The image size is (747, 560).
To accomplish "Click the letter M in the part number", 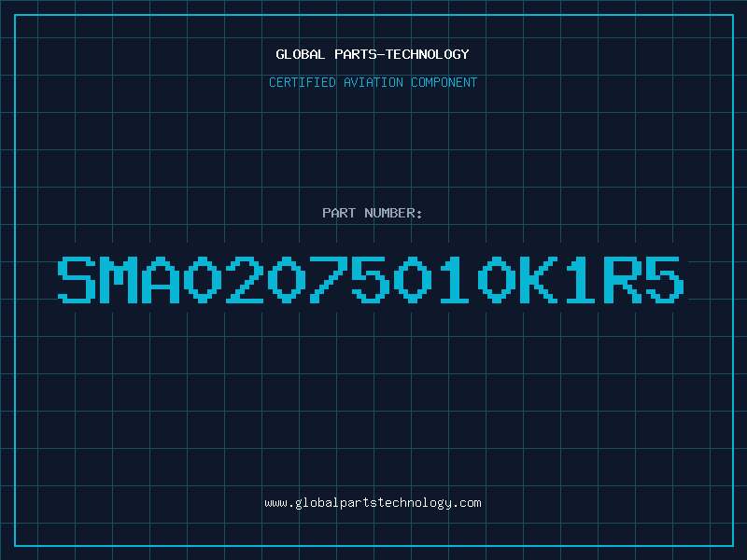I will click(x=119, y=279).
